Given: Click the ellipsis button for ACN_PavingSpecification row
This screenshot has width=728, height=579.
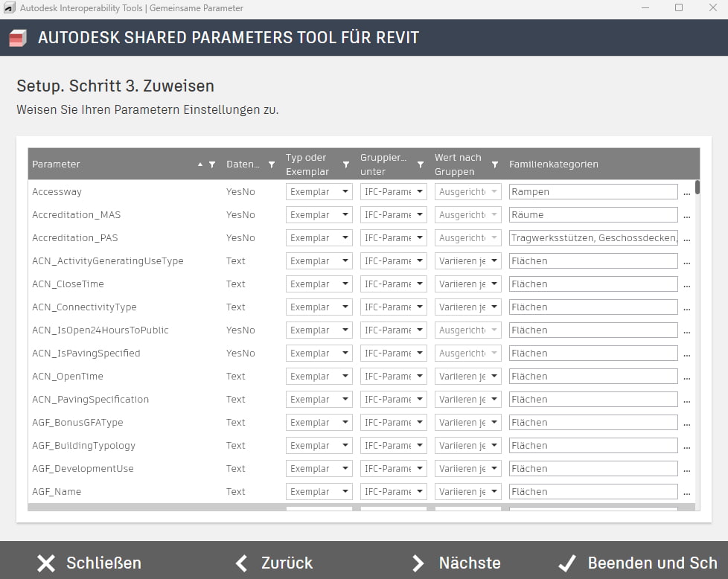Looking at the screenshot, I should click(687, 401).
